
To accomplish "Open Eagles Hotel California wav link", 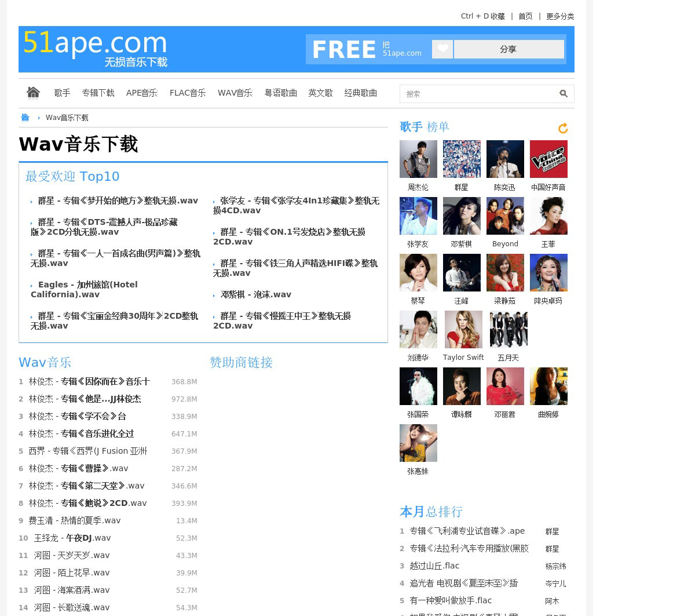I will click(84, 289).
